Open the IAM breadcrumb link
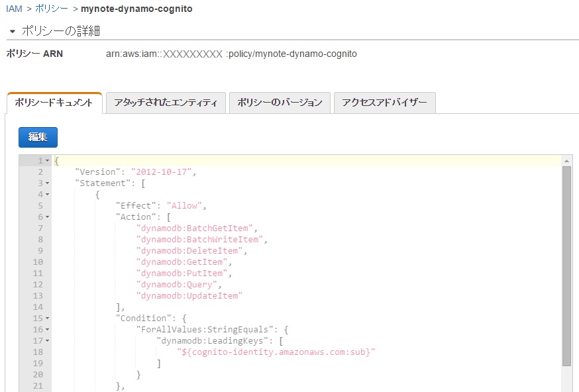Image resolution: width=579 pixels, height=392 pixels. pyautogui.click(x=14, y=9)
